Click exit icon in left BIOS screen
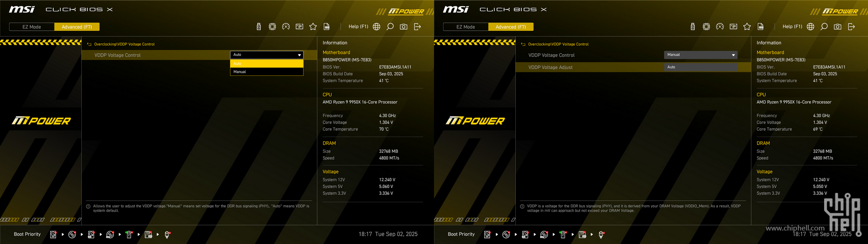Viewport: 868px width, 244px height. [417, 27]
